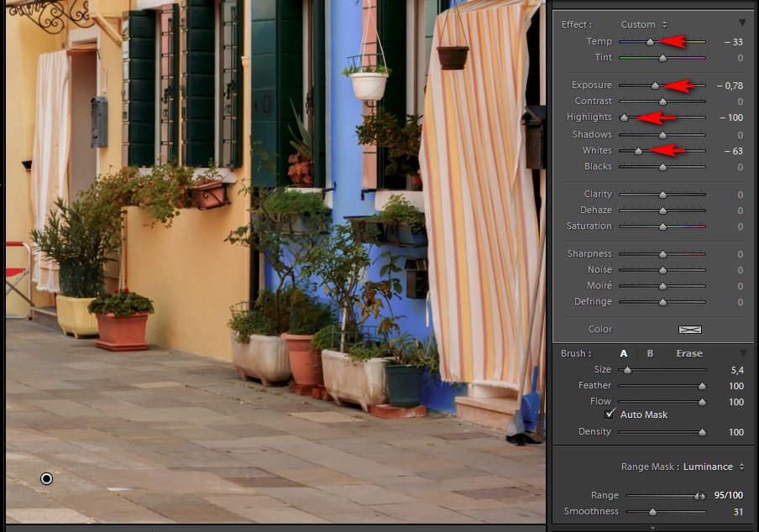Click the bottom panel collapse arrow
Viewport: 759px width, 532px height.
tap(652, 528)
